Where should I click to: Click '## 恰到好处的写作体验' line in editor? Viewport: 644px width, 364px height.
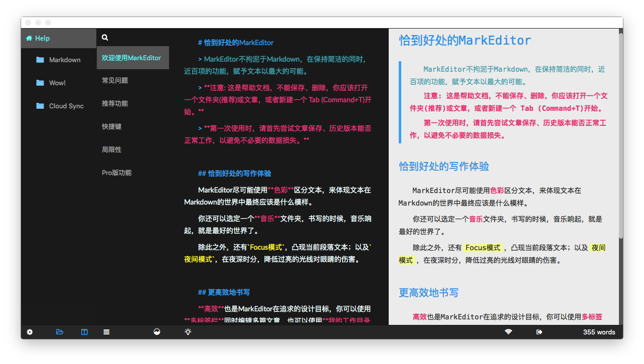(x=234, y=173)
